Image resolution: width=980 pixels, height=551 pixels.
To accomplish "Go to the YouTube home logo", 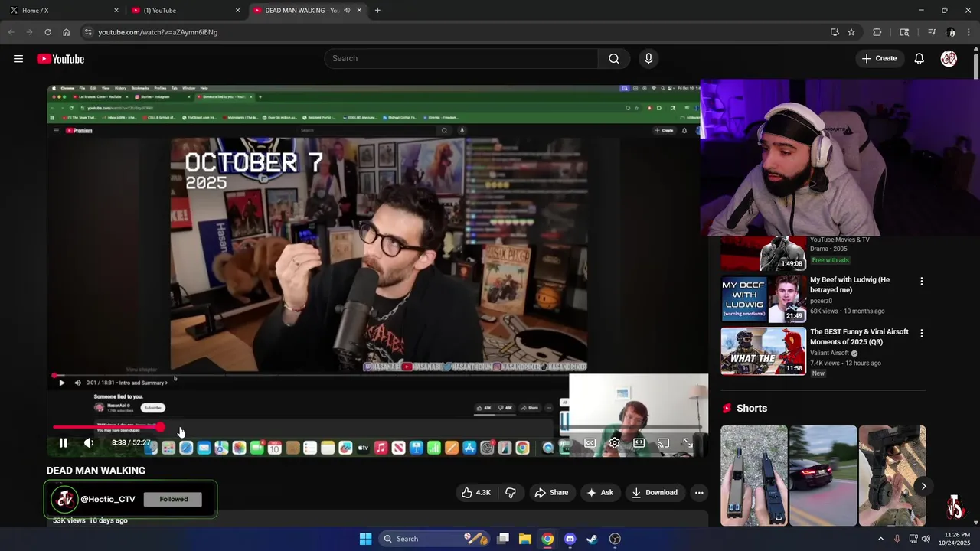I will pos(60,59).
